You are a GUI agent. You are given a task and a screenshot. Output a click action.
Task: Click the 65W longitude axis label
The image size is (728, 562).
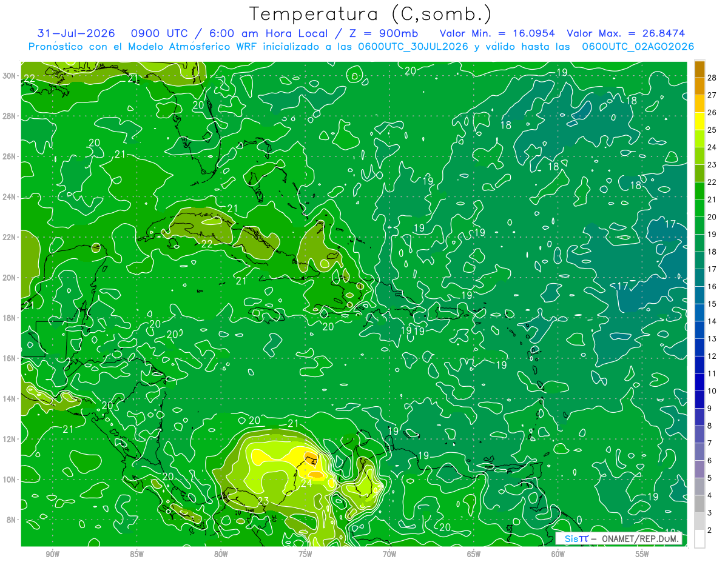pyautogui.click(x=474, y=554)
